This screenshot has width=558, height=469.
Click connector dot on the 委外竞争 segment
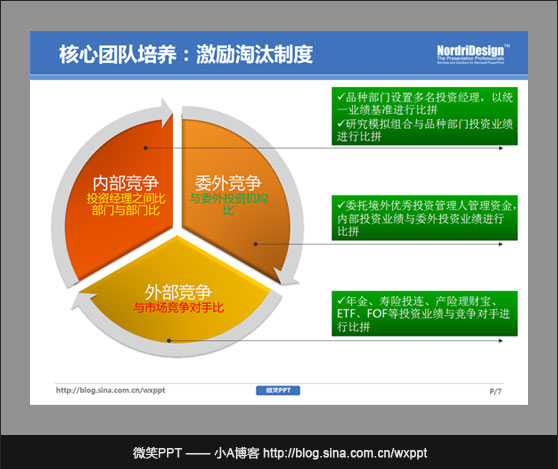click(x=256, y=244)
